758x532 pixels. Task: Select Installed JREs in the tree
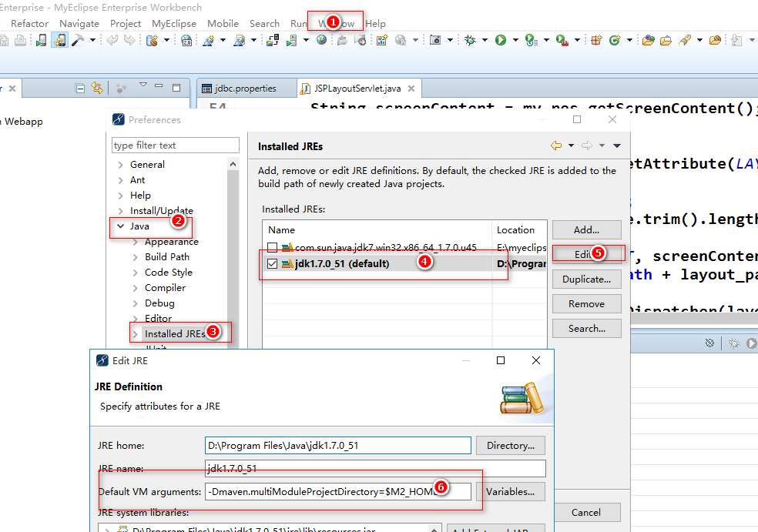(x=175, y=334)
